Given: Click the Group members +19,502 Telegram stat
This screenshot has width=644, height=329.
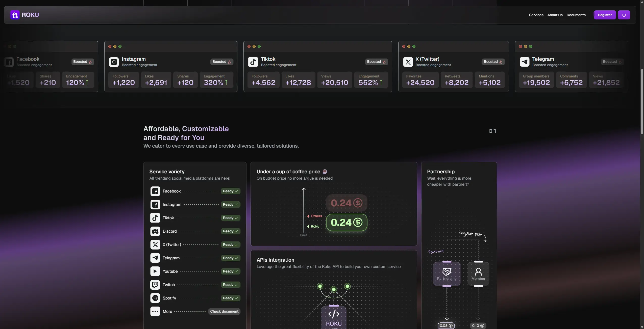Looking at the screenshot, I should [536, 80].
